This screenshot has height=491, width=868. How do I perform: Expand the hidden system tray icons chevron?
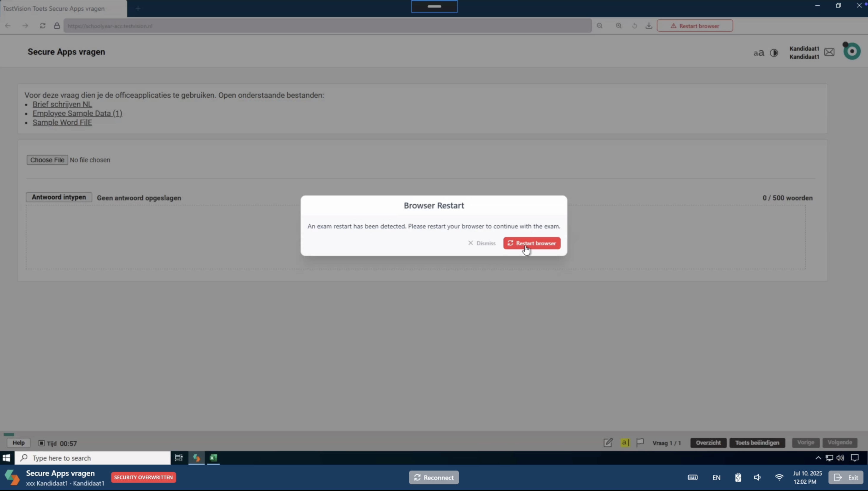[818, 458]
